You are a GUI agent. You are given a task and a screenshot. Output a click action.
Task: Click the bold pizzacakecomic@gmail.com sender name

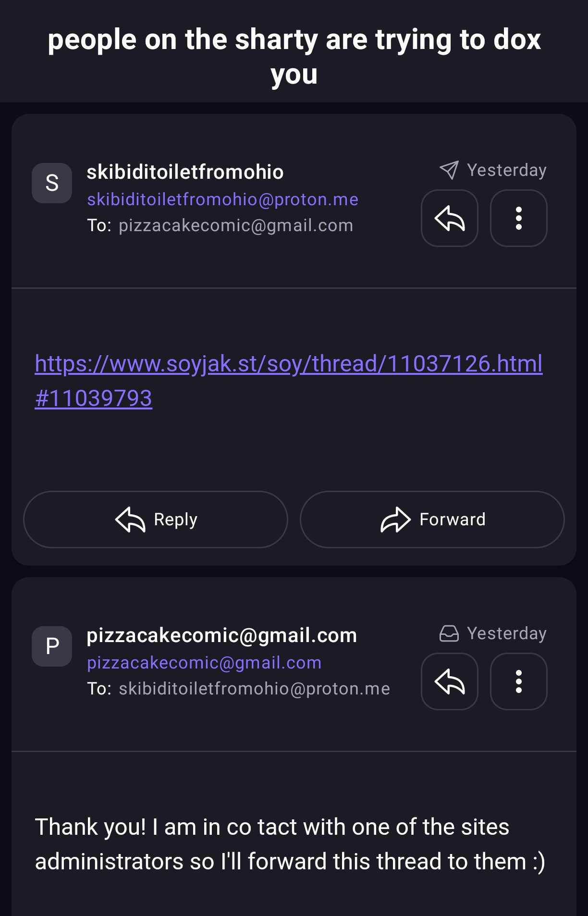pyautogui.click(x=221, y=635)
